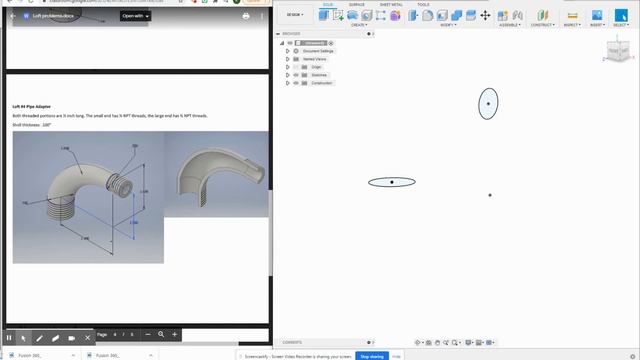
Task: Toggle visibility of the Construction folder
Action: (x=296, y=83)
